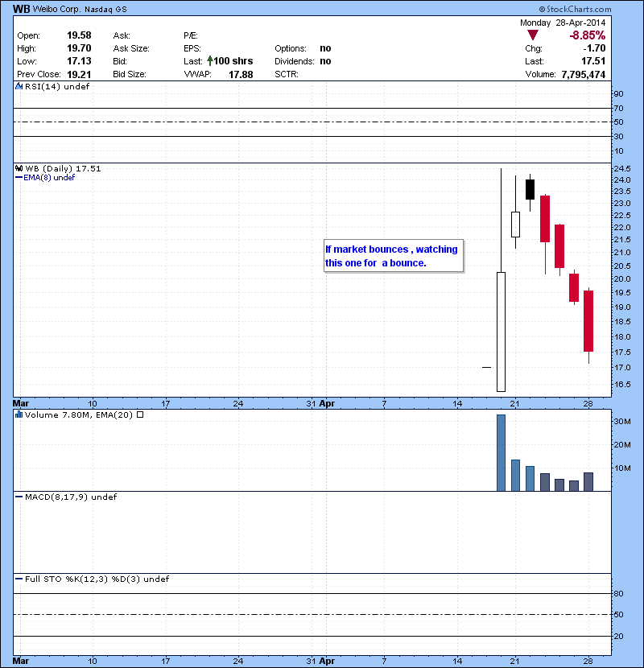Click the 80 level on stochastic axis
Screen dimensions: 644x668
click(x=618, y=593)
